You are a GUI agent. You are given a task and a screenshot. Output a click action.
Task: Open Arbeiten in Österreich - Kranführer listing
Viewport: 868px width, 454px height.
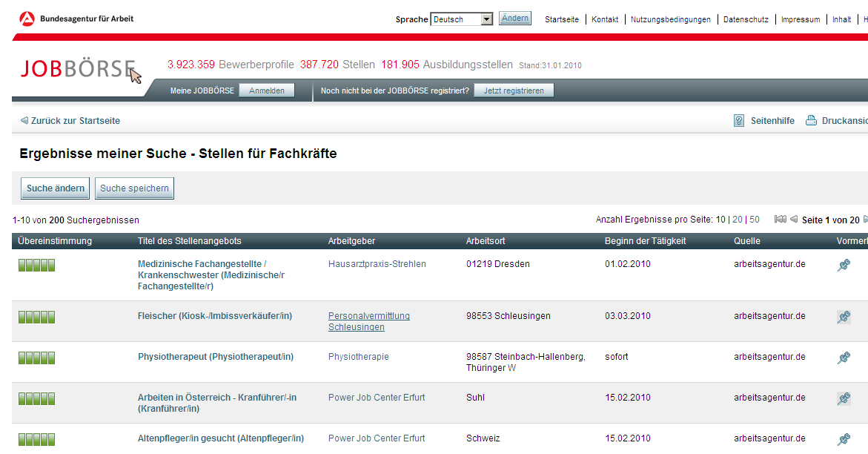(x=217, y=403)
